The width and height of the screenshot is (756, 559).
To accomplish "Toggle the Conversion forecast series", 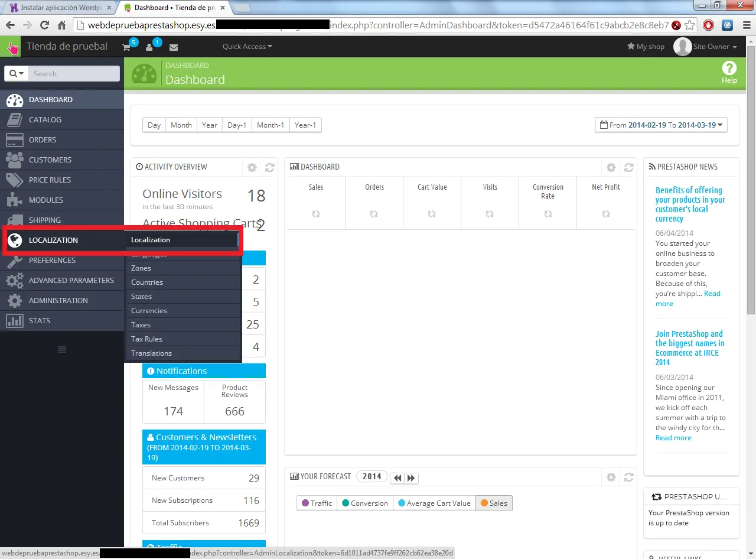I will (365, 503).
